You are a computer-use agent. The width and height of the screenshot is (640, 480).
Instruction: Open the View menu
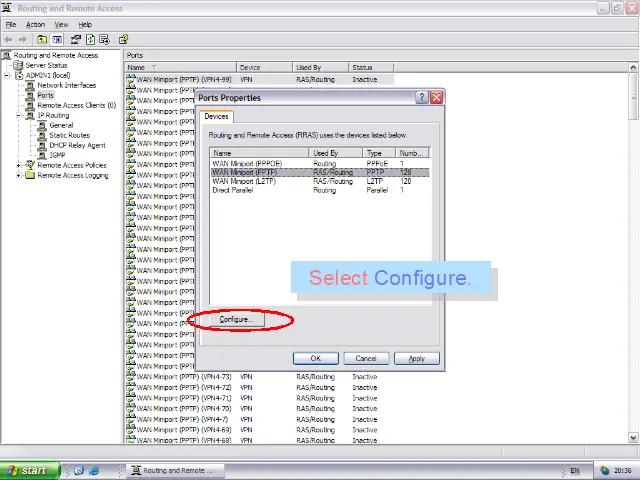[x=62, y=24]
